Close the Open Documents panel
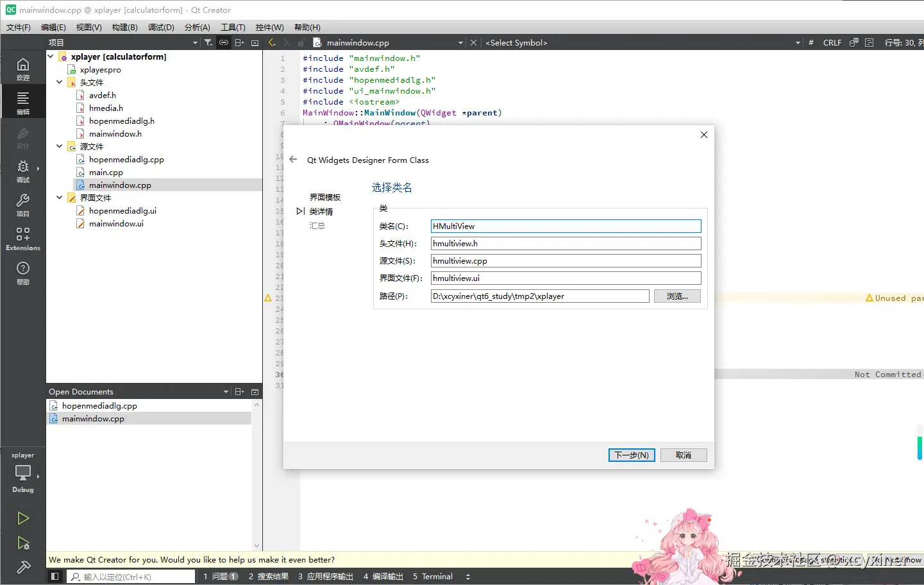 click(255, 391)
